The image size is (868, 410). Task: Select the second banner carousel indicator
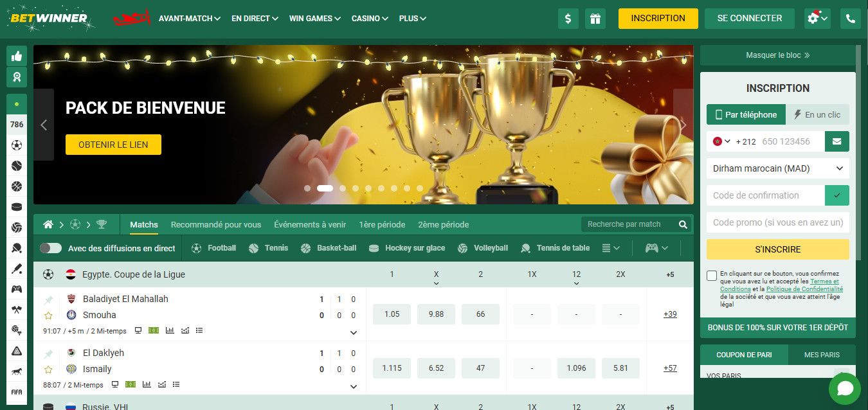click(x=325, y=188)
